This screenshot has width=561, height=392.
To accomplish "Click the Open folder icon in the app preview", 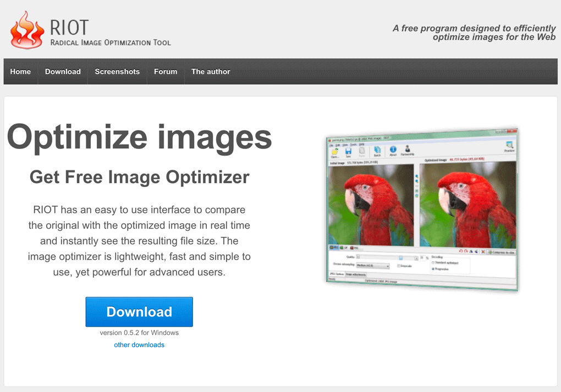I will [x=334, y=151].
